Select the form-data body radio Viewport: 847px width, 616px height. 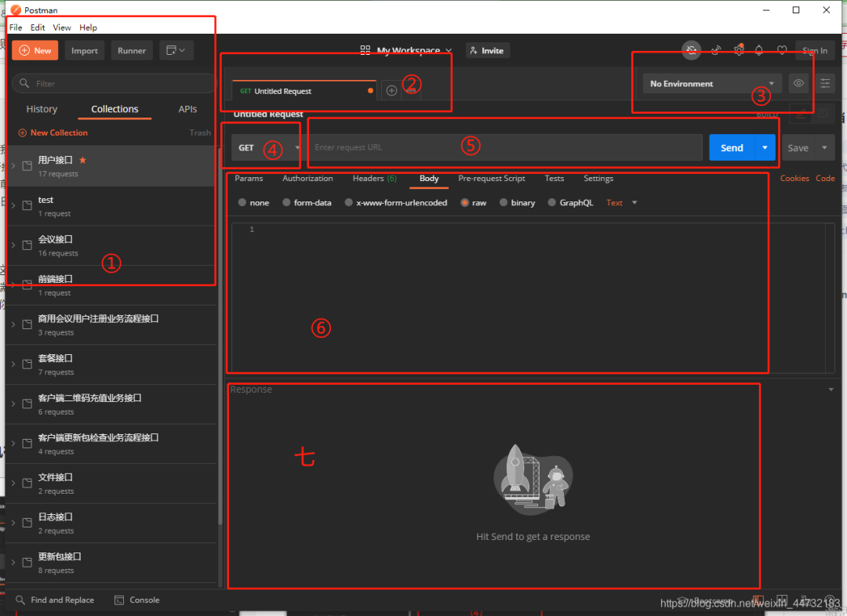click(286, 202)
